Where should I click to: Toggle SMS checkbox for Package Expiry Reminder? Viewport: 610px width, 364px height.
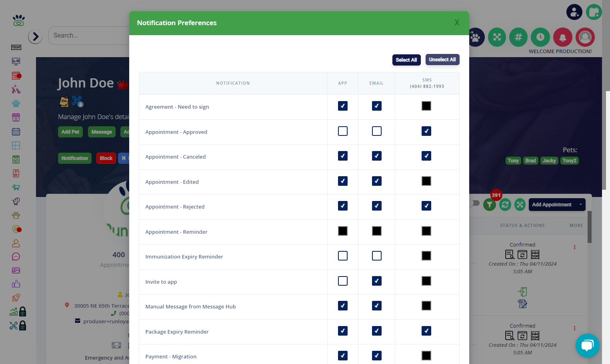[x=426, y=331]
